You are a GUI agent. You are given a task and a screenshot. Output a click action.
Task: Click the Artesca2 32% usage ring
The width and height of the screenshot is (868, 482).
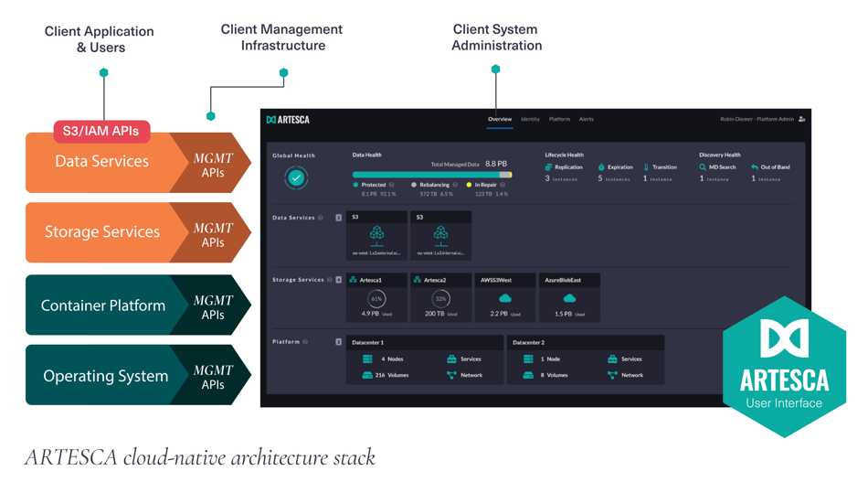440,299
